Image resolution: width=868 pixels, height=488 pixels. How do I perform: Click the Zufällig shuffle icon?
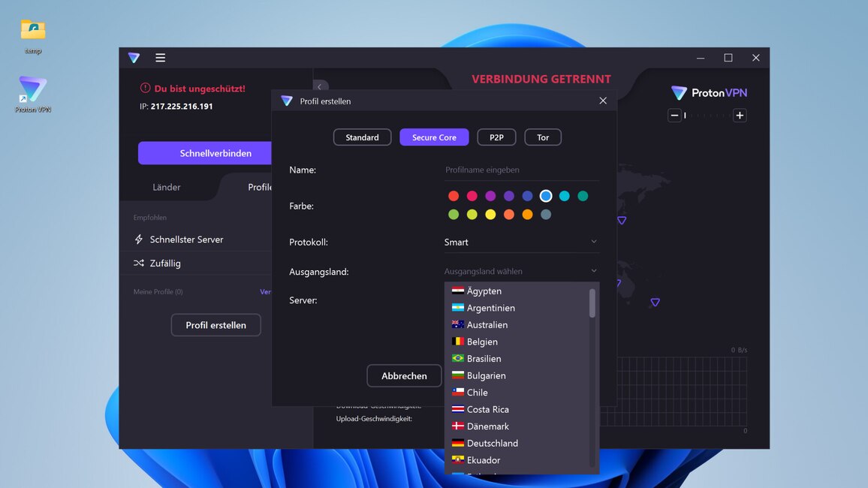pos(137,263)
